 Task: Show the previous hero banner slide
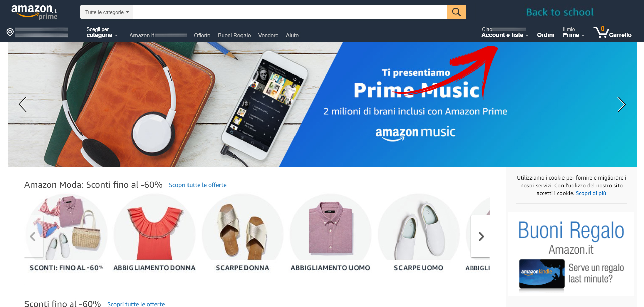pyautogui.click(x=23, y=104)
